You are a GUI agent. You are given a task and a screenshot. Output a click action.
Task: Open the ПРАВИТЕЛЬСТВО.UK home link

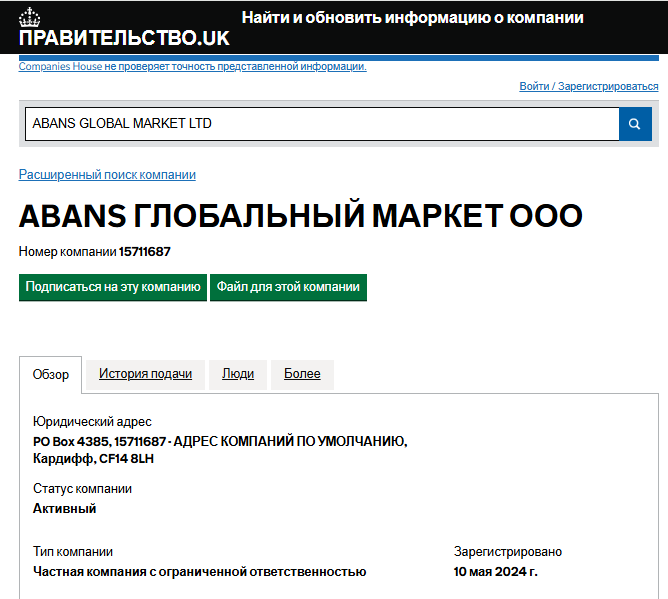tap(124, 38)
